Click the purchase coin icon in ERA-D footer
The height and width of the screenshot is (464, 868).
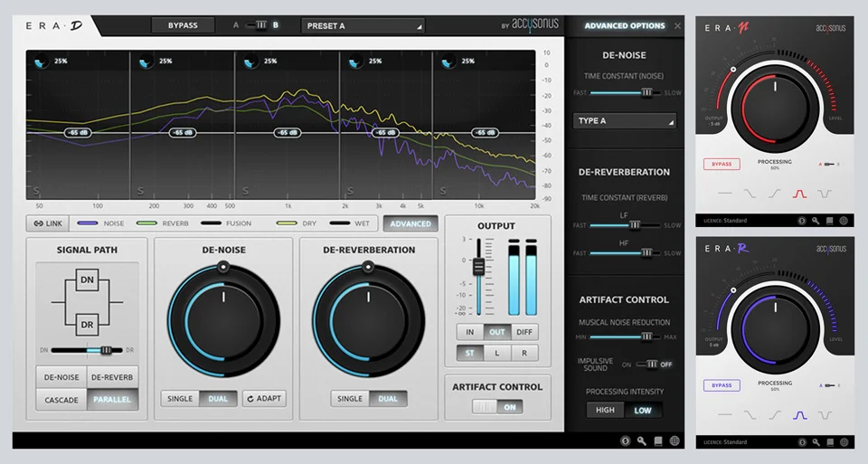625,440
